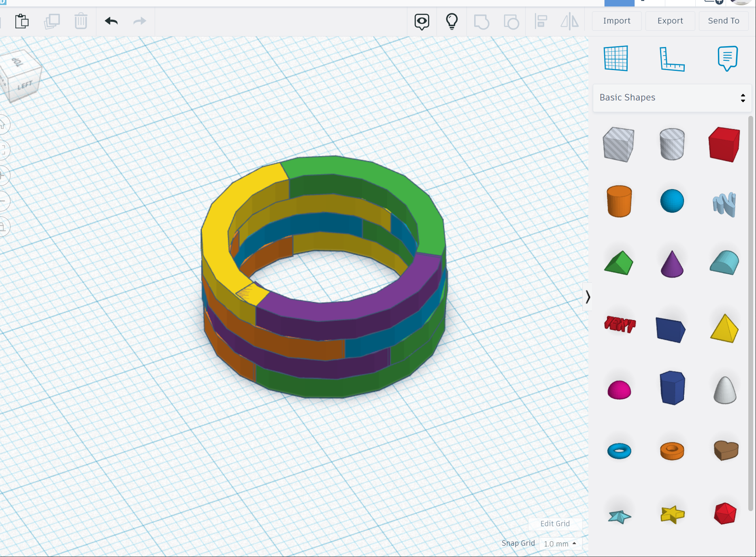
Task: Pick the red Text shape
Action: (620, 324)
